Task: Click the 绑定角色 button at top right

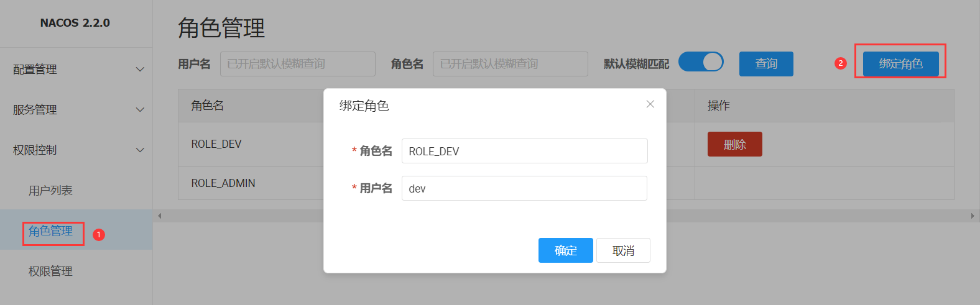Action: [x=900, y=64]
